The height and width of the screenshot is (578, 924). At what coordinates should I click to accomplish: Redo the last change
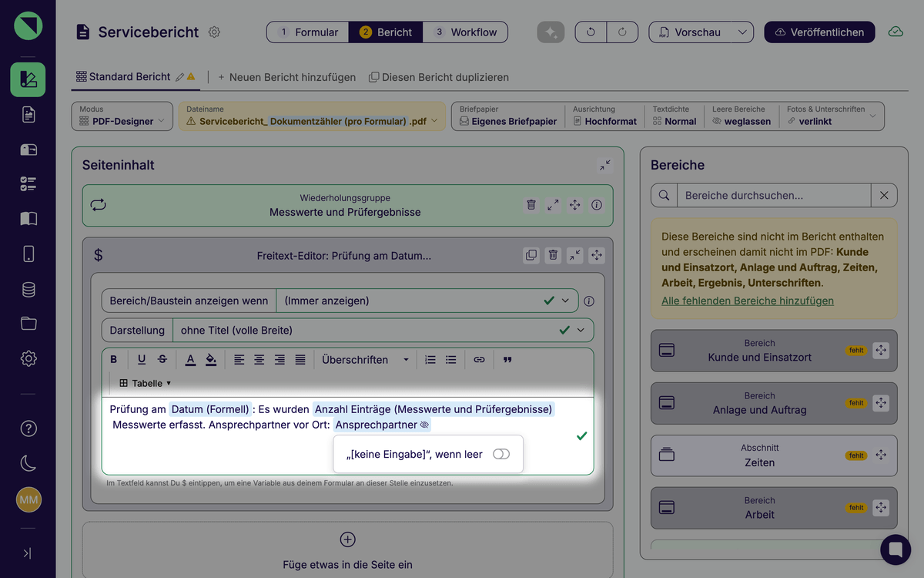(622, 32)
